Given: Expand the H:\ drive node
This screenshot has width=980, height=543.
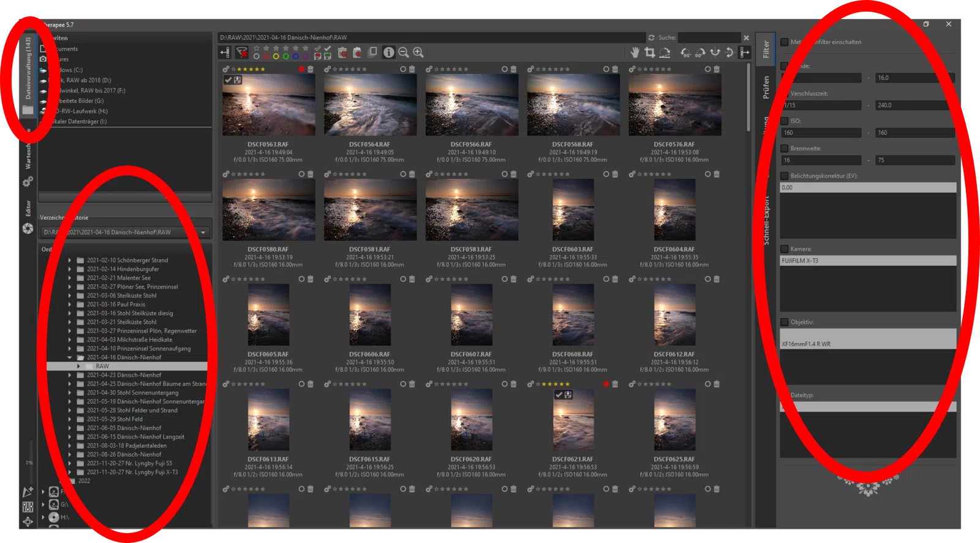Looking at the screenshot, I should (x=43, y=517).
